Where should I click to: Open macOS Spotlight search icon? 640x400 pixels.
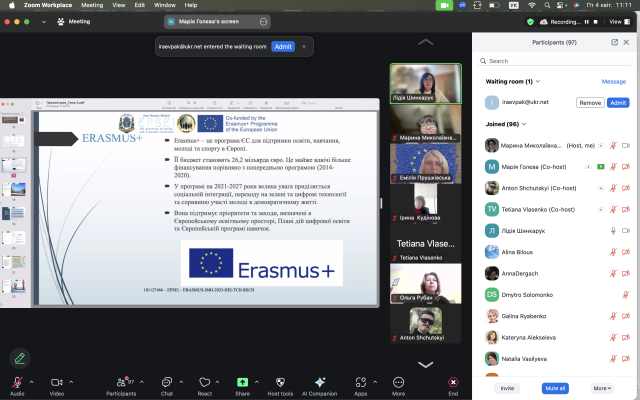click(547, 5)
